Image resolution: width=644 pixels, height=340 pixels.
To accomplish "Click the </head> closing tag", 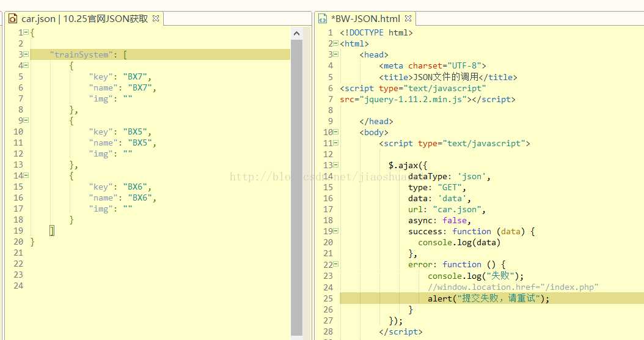I will point(376,121).
